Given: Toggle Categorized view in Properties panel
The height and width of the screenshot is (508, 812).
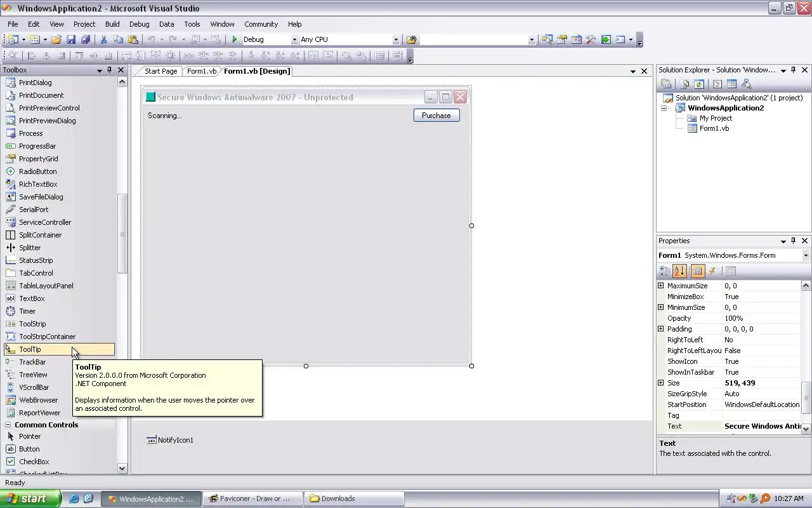Looking at the screenshot, I should [664, 271].
